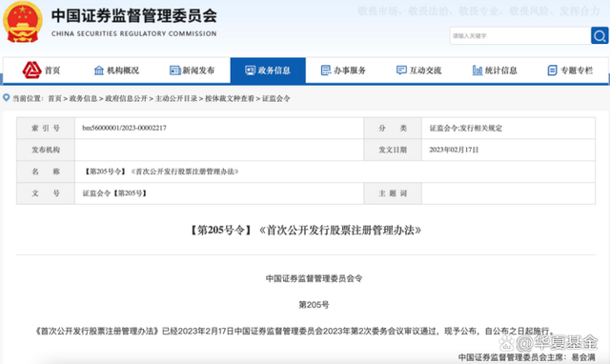Follow the 证监会令 breadcrumb link
This screenshot has width=610, height=364.
pyautogui.click(x=275, y=98)
